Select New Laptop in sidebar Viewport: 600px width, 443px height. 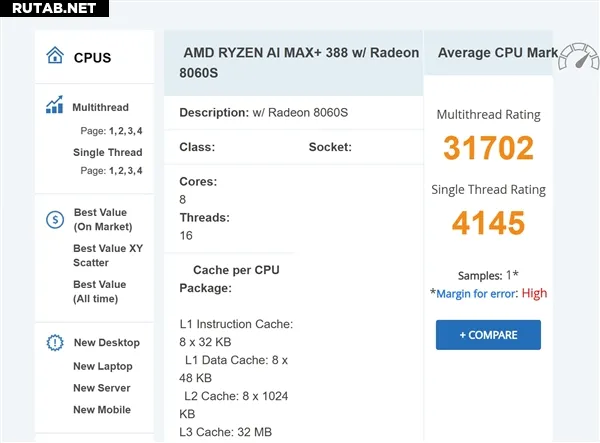(x=103, y=366)
